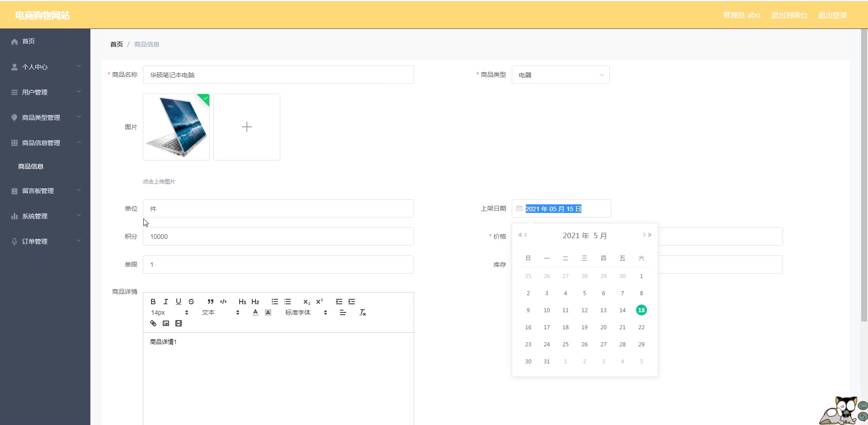868x425 pixels.
Task: Expand the 用户管理 menu section
Action: coord(45,92)
